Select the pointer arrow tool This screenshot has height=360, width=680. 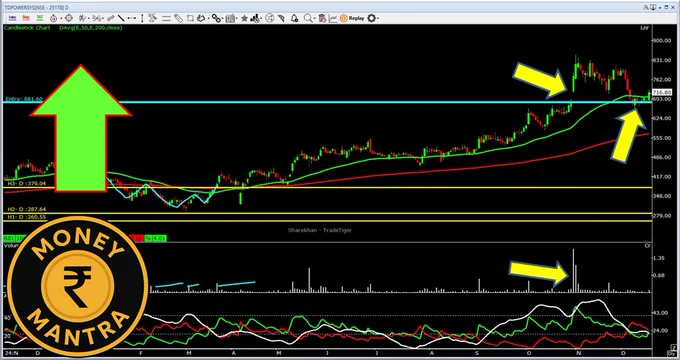(x=281, y=18)
